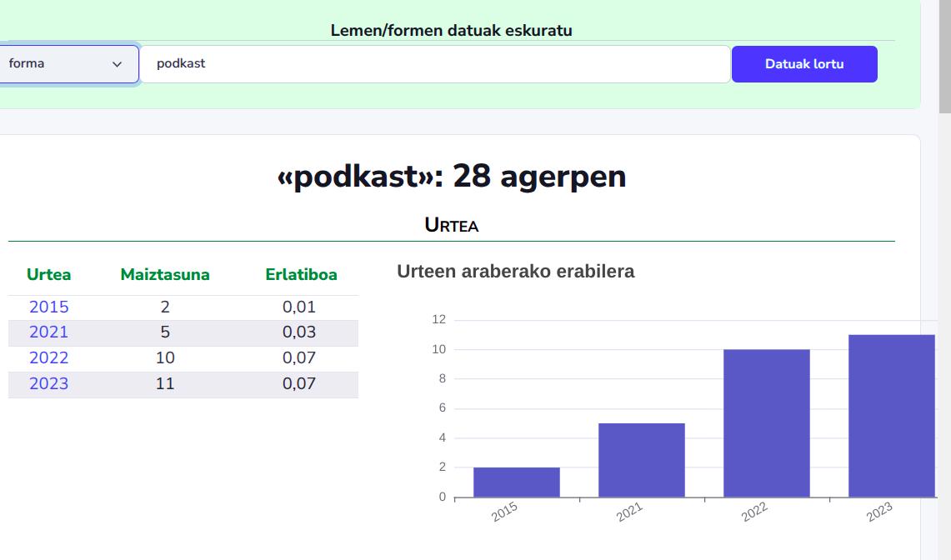
Task: Click the page vertical scrollbar thumb
Action: click(944, 57)
